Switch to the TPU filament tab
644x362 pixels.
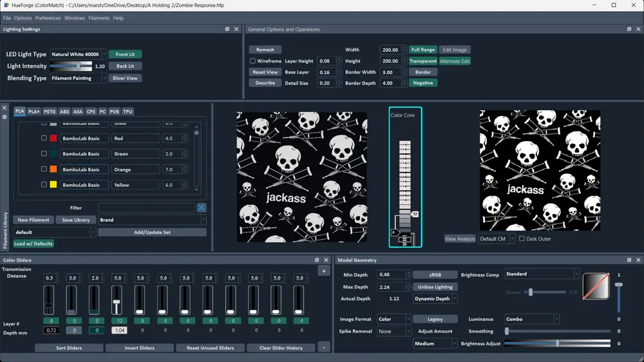point(128,111)
